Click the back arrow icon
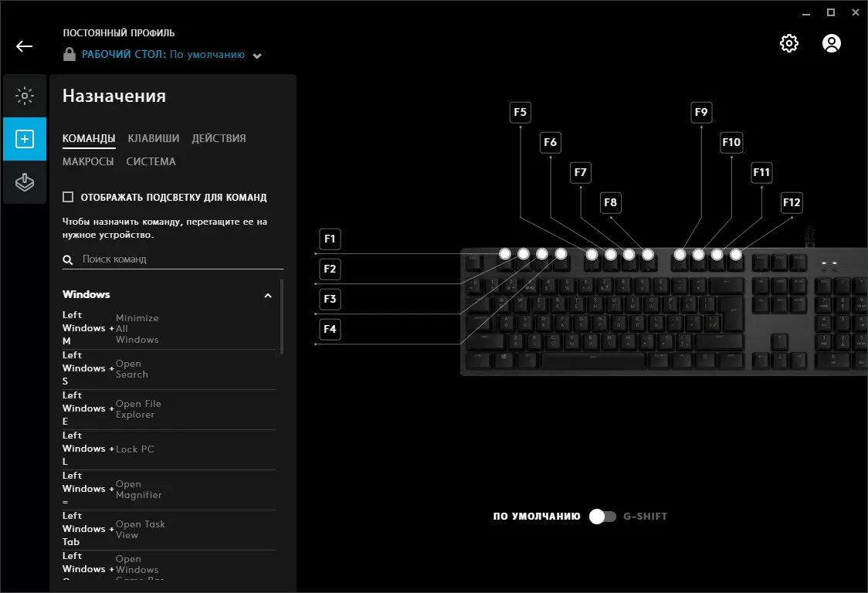This screenshot has height=593, width=868. [24, 46]
